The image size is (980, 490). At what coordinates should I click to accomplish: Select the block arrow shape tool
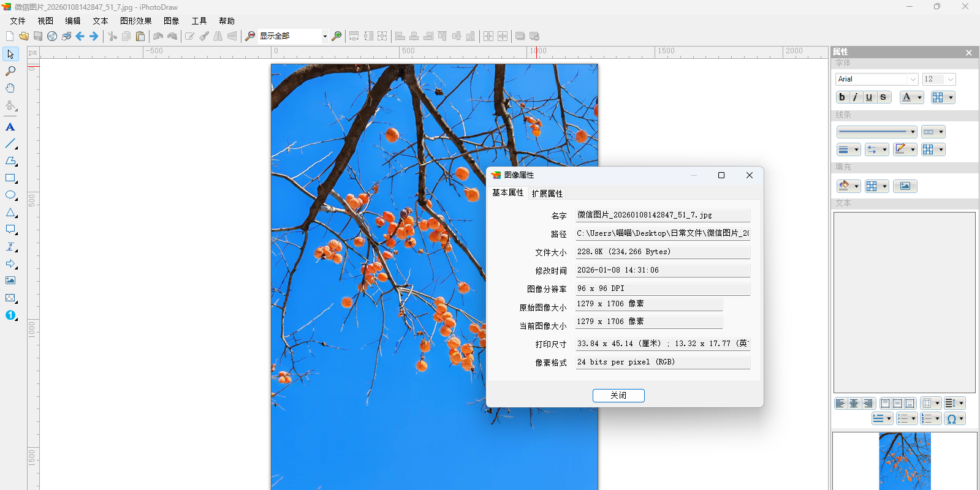click(x=10, y=264)
